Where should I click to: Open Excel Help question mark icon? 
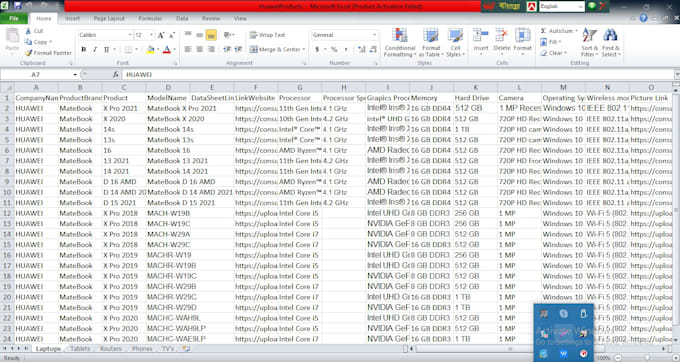tap(644, 18)
